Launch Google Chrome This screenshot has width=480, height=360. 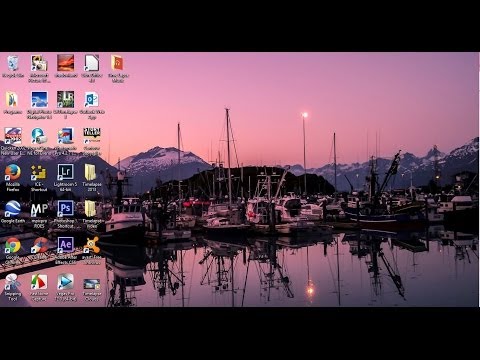[13, 246]
